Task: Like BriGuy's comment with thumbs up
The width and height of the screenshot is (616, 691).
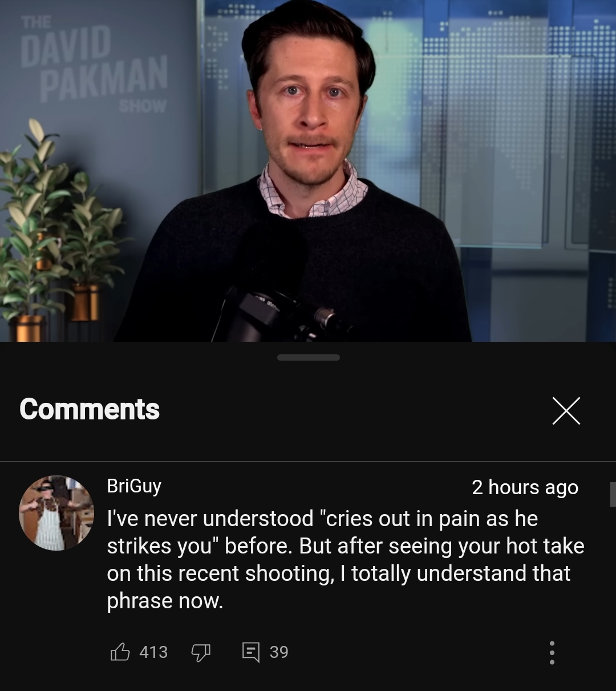Action: click(120, 652)
